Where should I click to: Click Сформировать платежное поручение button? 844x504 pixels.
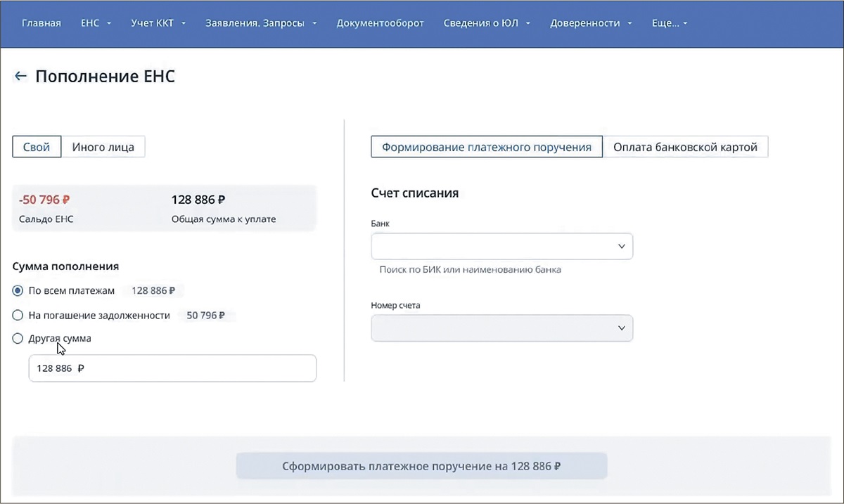point(421,466)
